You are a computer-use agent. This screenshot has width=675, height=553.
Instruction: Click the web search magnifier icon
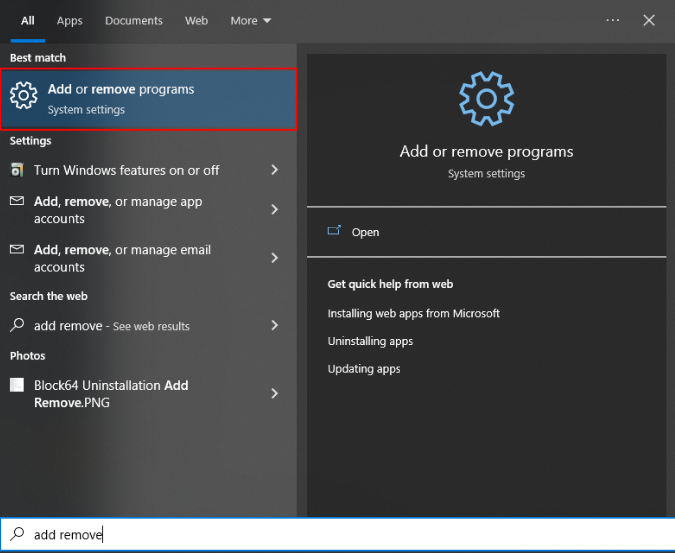(17, 325)
